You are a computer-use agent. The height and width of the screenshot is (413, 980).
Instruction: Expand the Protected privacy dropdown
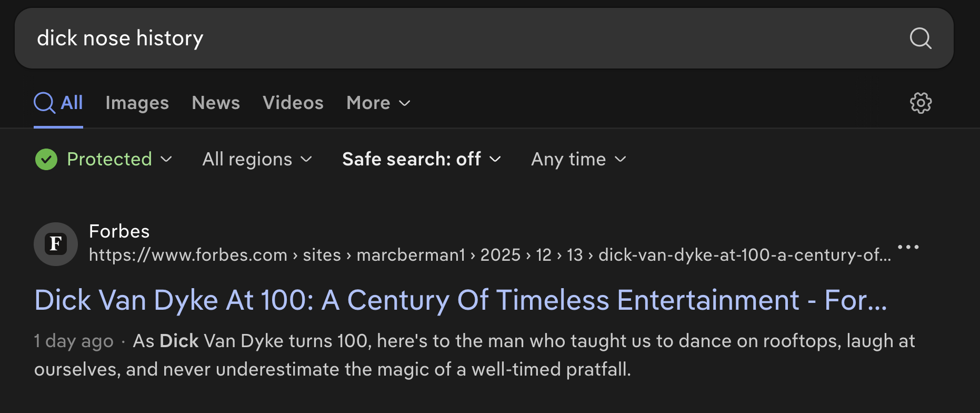(x=119, y=159)
